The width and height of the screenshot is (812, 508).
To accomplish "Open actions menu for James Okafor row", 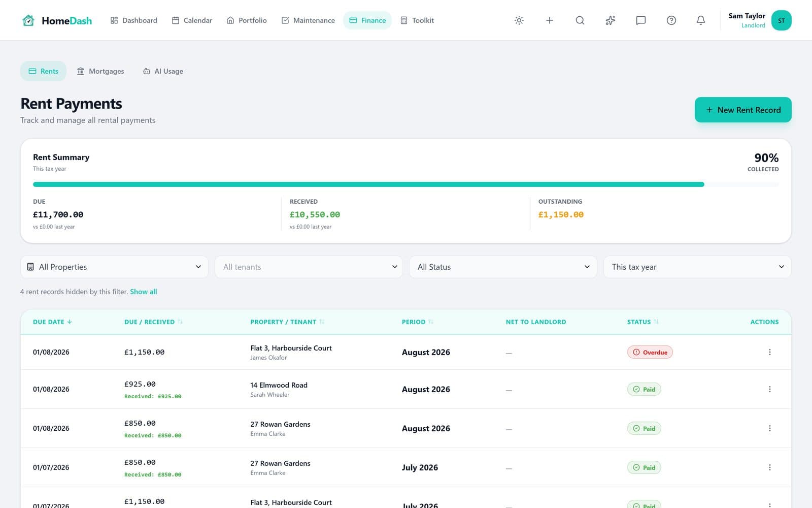I will pos(769,352).
